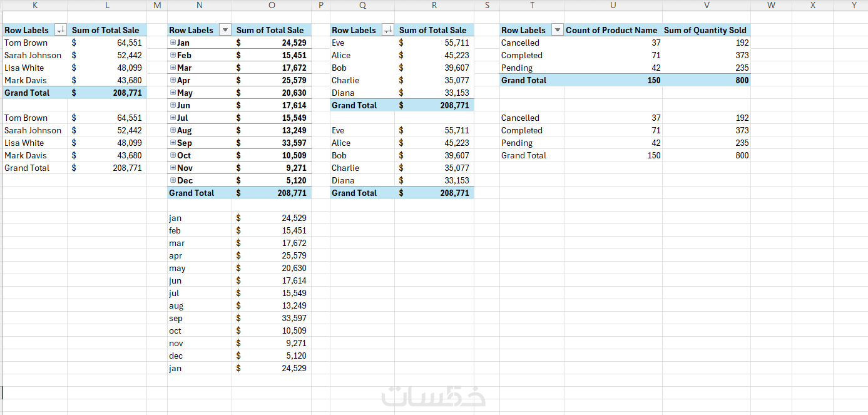Click the highlighted Grand Total label in column K

click(34, 93)
